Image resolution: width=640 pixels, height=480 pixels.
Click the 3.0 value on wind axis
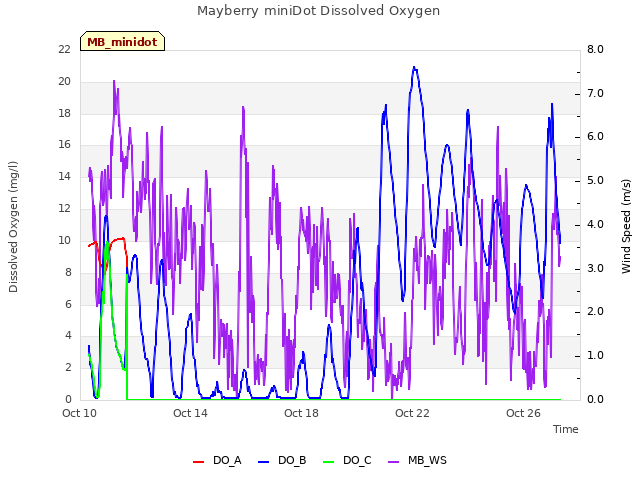click(x=596, y=268)
